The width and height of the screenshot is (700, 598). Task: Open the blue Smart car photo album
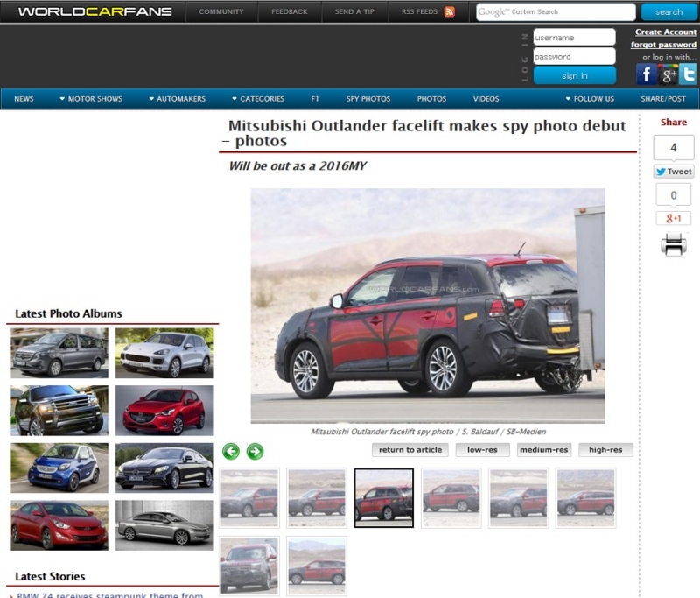[59, 468]
